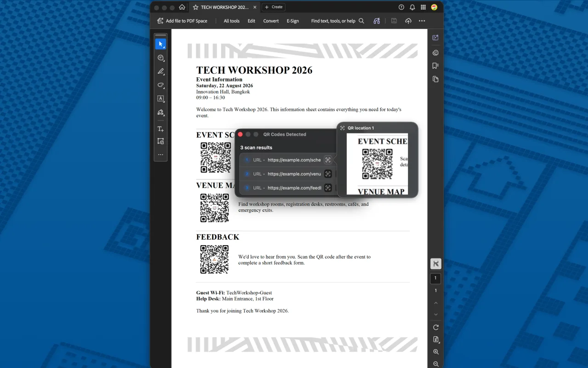
Task: Close the TECH WORKSHOP 2026 tab
Action: (x=255, y=7)
